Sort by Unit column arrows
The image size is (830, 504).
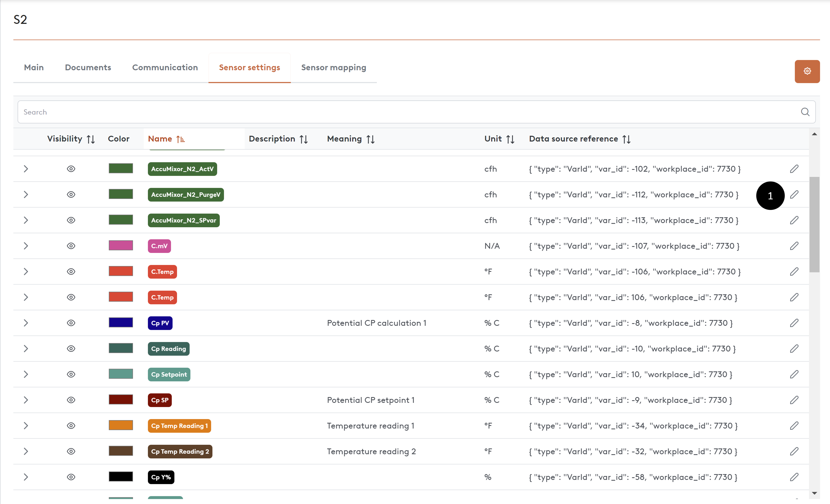510,139
